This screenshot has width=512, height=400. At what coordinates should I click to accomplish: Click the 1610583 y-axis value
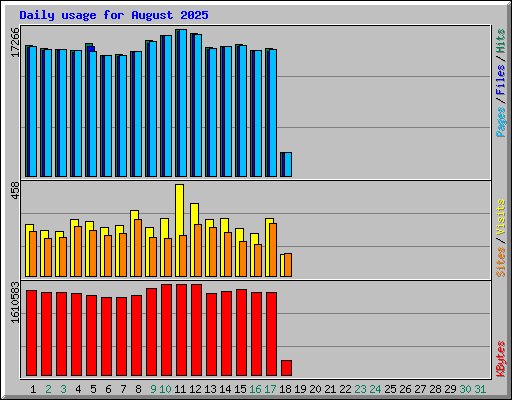point(15,302)
